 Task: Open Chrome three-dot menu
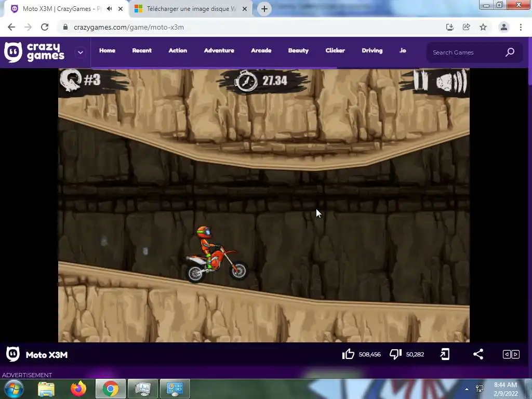[521, 27]
